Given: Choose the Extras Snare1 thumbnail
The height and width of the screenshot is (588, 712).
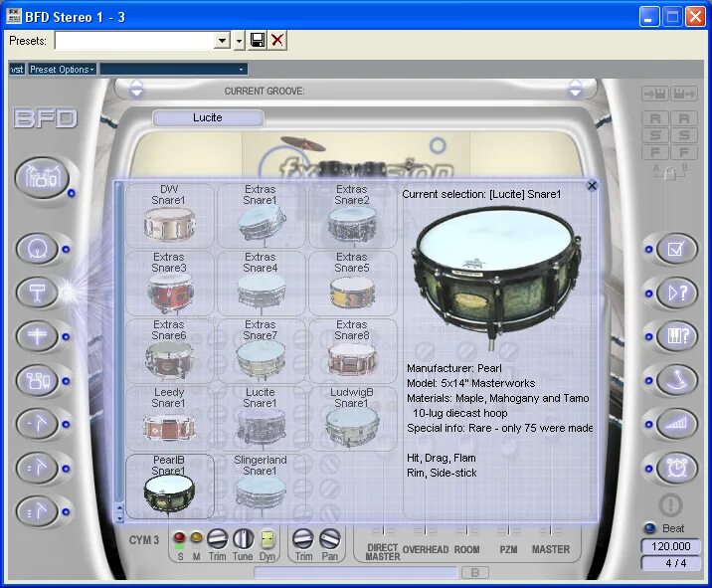Looking at the screenshot, I should click(262, 215).
